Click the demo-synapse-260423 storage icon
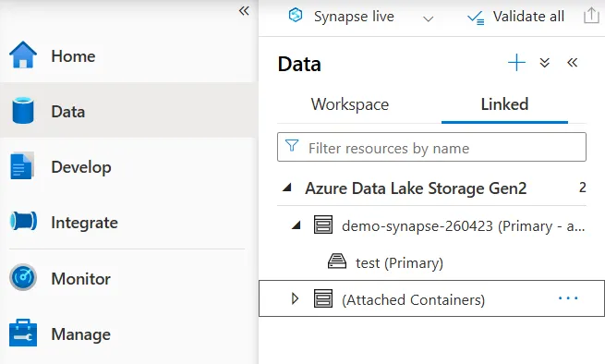 pyautogui.click(x=323, y=225)
